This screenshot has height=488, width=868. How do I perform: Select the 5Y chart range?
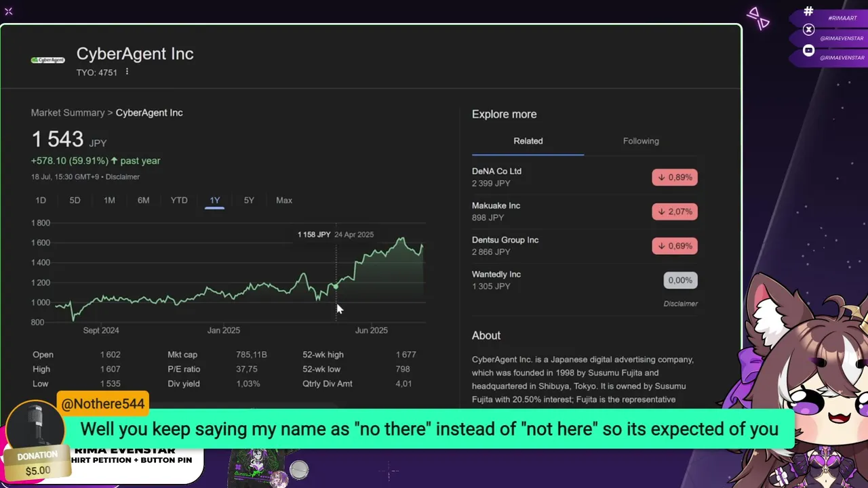click(249, 200)
